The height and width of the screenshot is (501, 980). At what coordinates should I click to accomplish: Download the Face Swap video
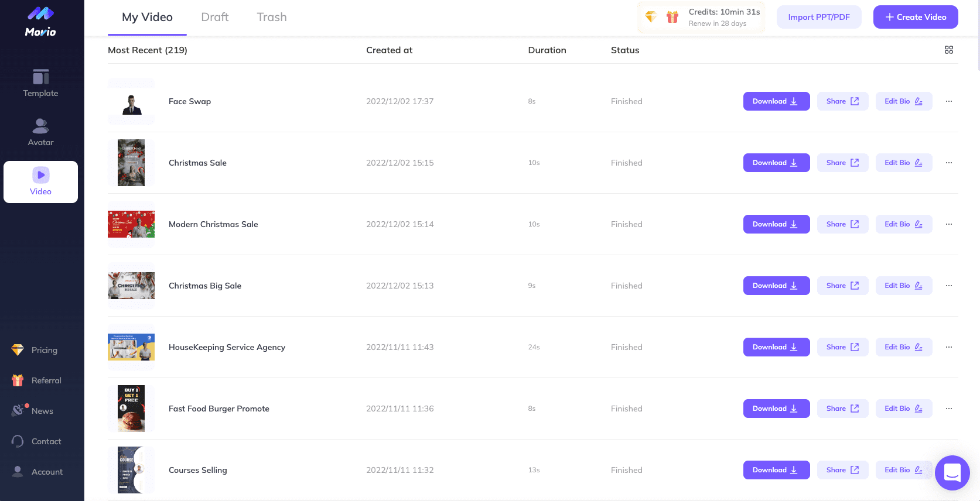(776, 101)
